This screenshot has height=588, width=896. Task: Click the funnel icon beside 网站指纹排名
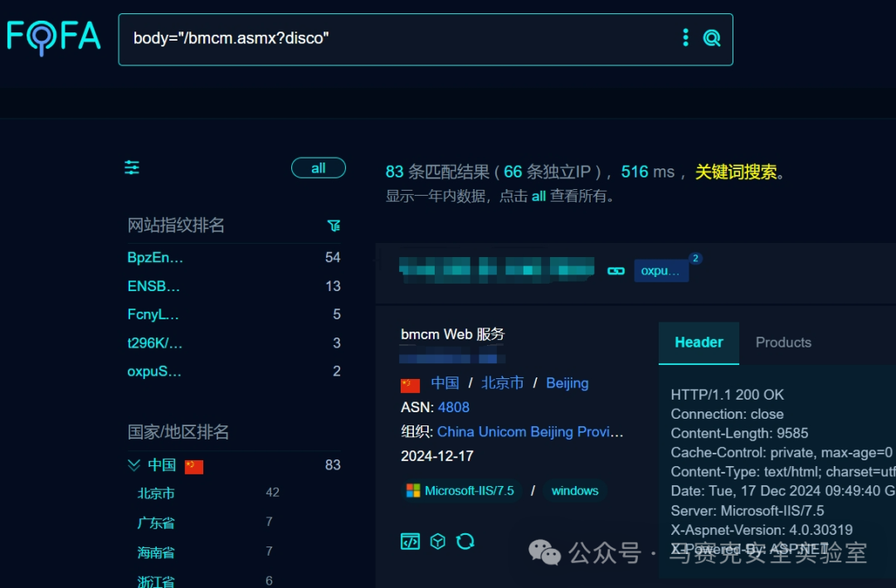tap(334, 226)
